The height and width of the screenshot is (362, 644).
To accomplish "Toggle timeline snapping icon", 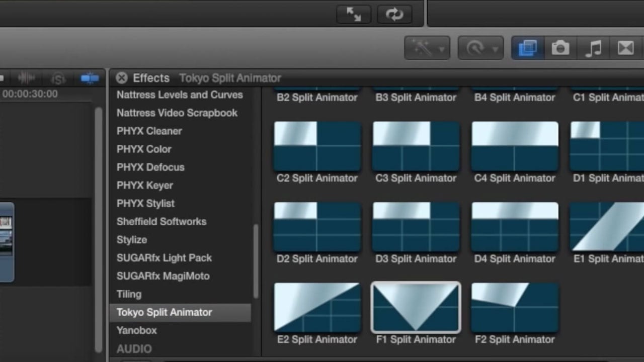I will 90,78.
